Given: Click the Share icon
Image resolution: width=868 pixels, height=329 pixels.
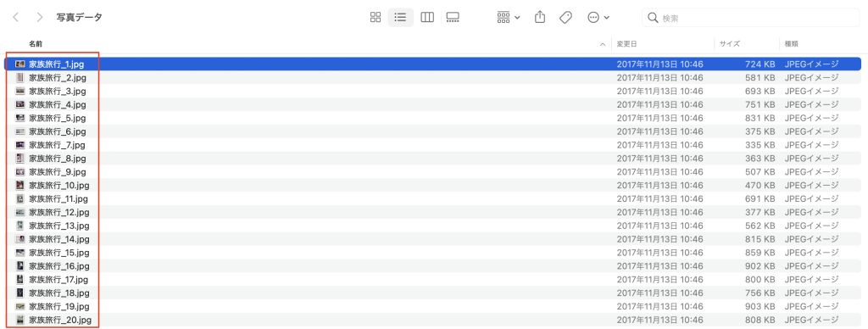Looking at the screenshot, I should pyautogui.click(x=540, y=17).
